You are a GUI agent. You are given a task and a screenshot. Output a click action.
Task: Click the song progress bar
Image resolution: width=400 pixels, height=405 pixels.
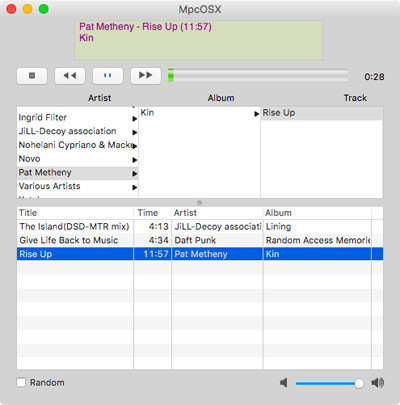pos(258,75)
